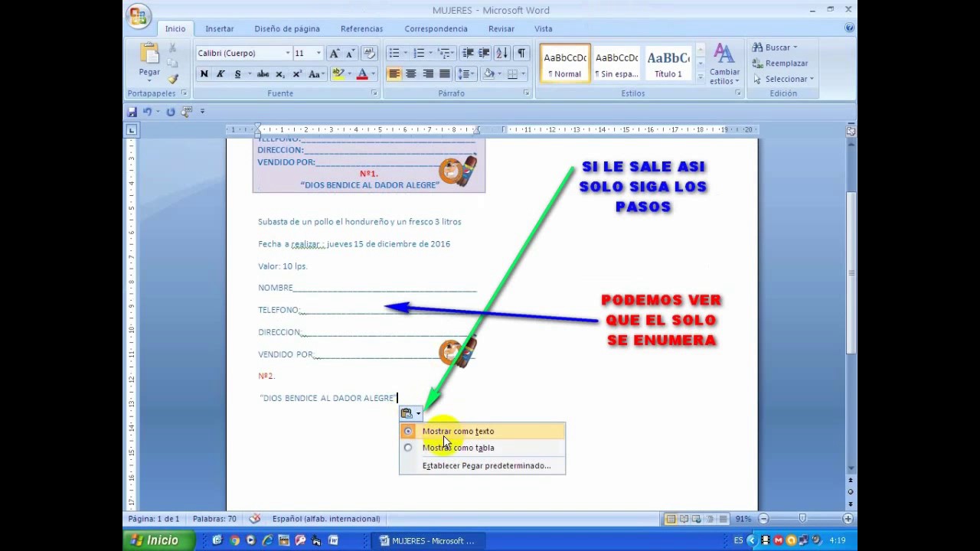Viewport: 980px width, 551px height.
Task: Open the Insertar ribbon tab
Action: pyautogui.click(x=220, y=29)
